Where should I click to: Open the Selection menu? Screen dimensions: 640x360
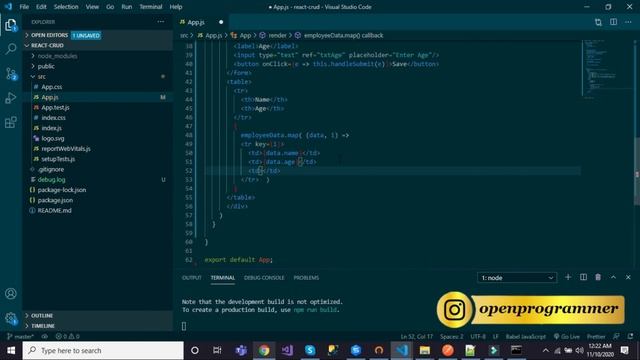66,7
